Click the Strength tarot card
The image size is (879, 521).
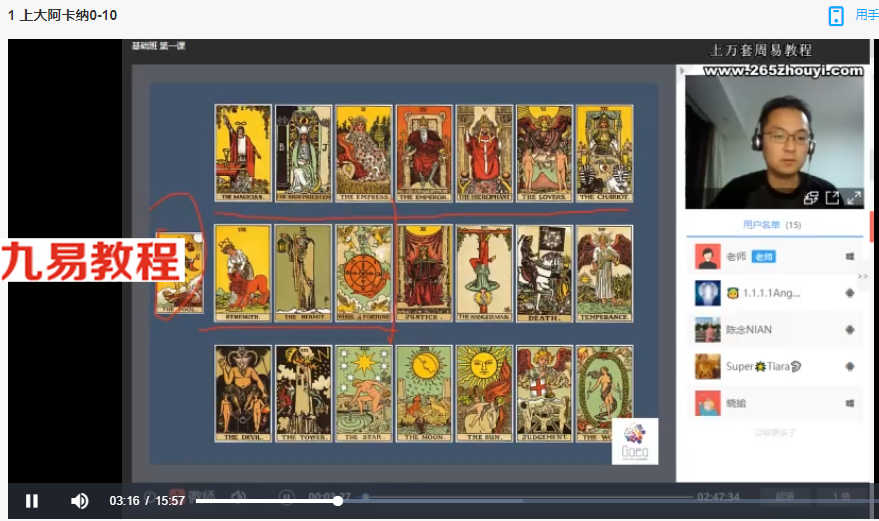[243, 273]
